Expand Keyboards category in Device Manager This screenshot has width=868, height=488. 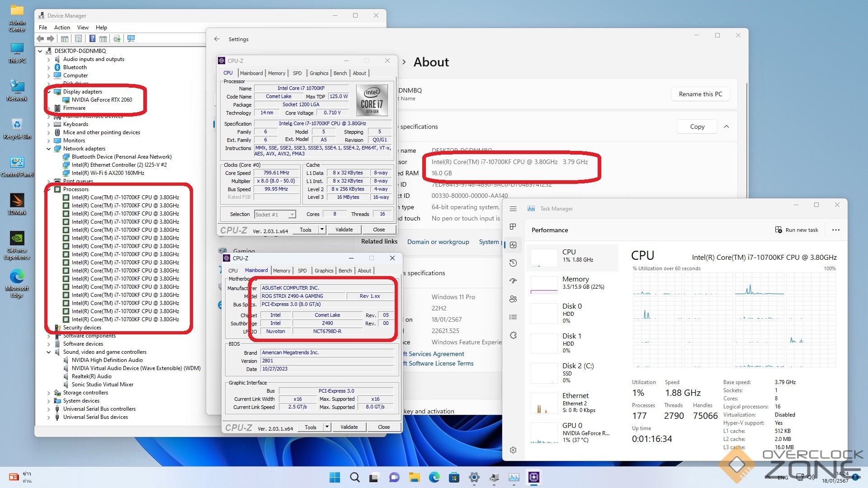click(49, 124)
